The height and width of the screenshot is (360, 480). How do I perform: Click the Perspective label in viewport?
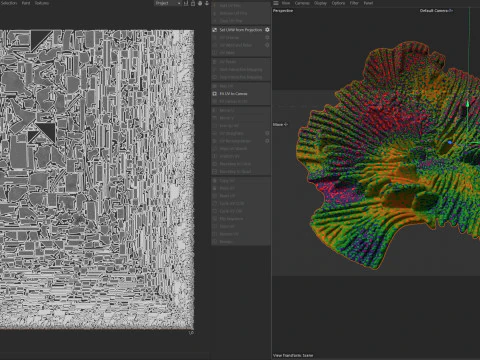coord(283,11)
